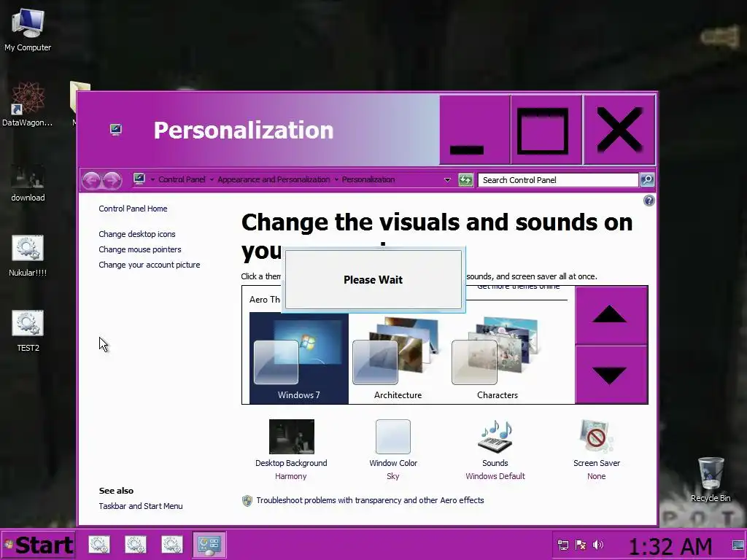
Task: Click the clock showing 1:32 AM
Action: (x=671, y=546)
